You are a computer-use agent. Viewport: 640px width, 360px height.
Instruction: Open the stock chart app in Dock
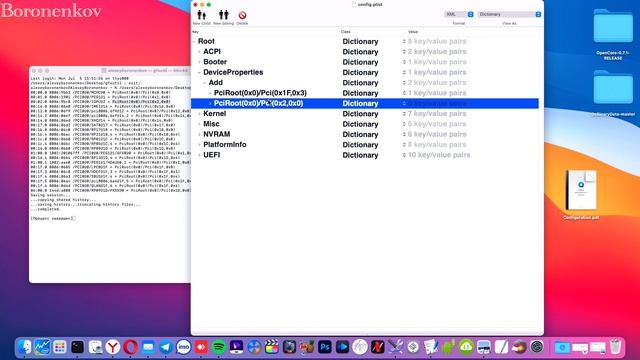[42, 347]
